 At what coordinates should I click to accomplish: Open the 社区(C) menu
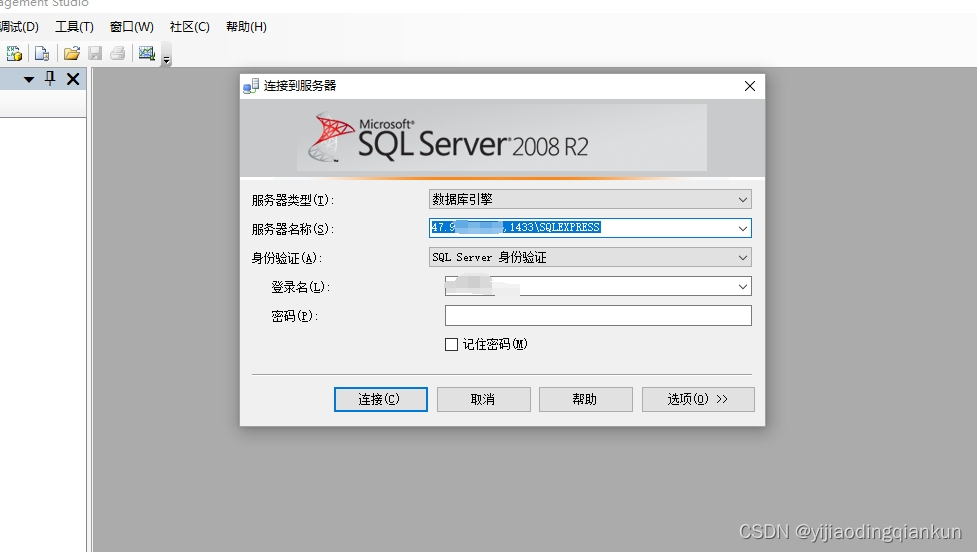(189, 27)
